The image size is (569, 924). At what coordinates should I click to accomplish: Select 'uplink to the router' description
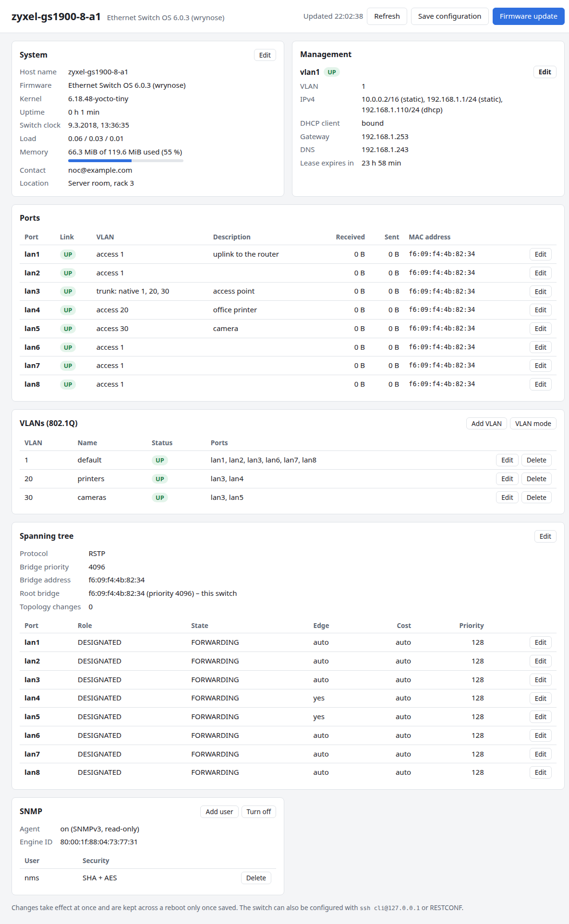[x=246, y=254]
